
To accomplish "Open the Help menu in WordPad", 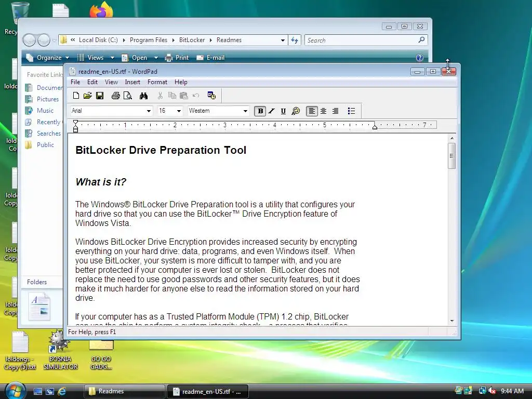I will 181,82.
